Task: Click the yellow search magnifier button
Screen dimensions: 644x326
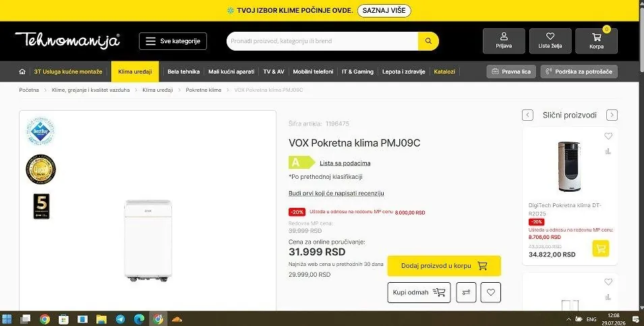Action: [x=428, y=41]
